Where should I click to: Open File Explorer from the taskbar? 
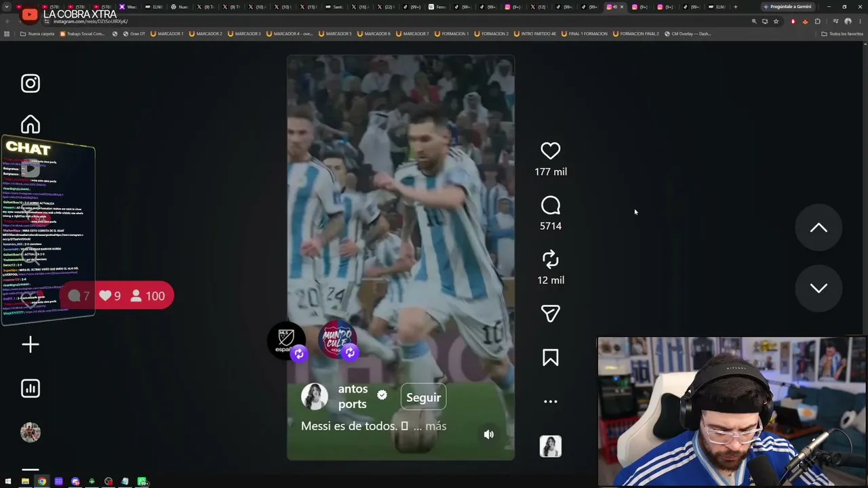point(25,482)
